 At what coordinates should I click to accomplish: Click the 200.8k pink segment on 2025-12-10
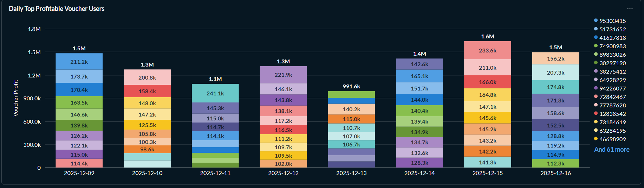tap(147, 77)
